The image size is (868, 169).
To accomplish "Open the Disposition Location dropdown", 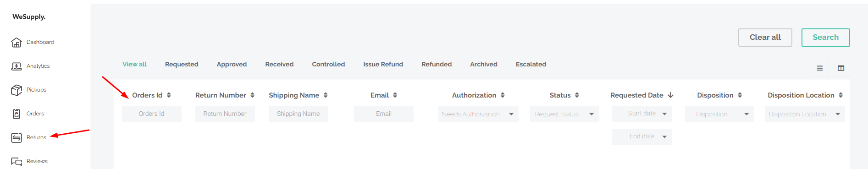I will click(x=805, y=114).
